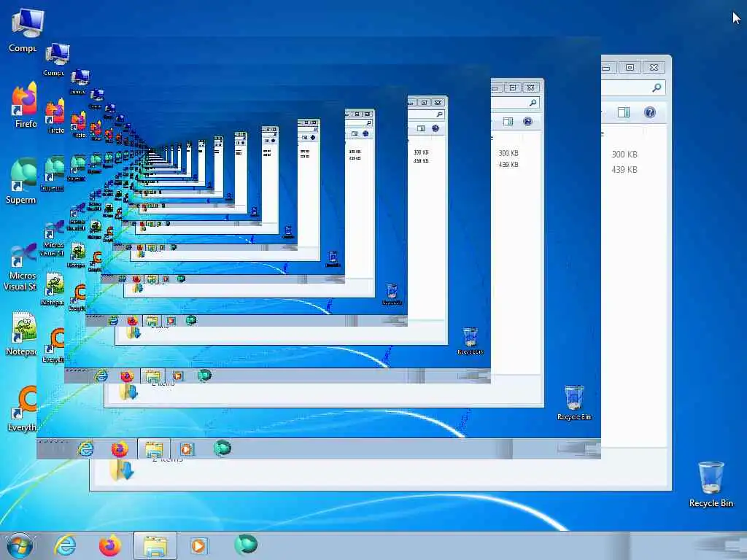Close the outermost Explorer window
Screen dimensions: 747x560
click(654, 68)
